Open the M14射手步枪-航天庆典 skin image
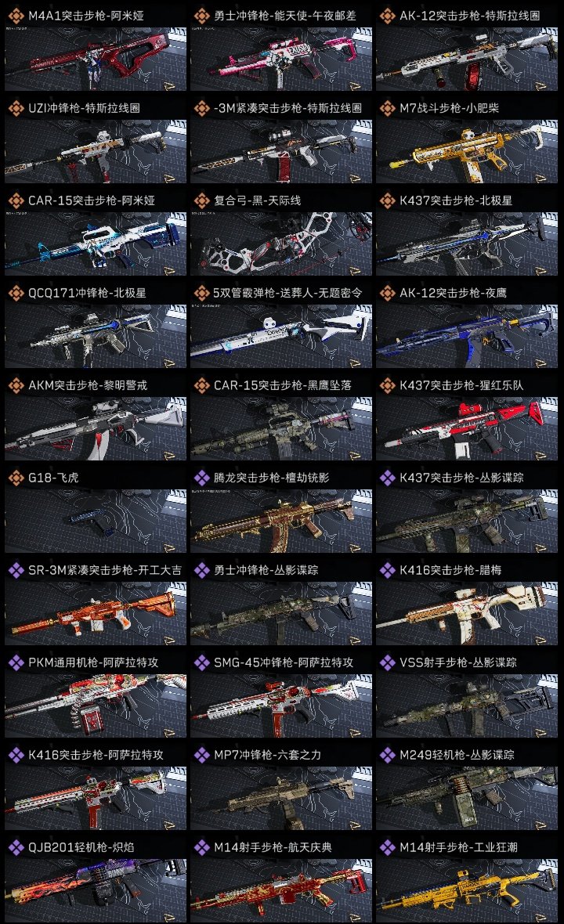The width and height of the screenshot is (564, 924). [281, 890]
